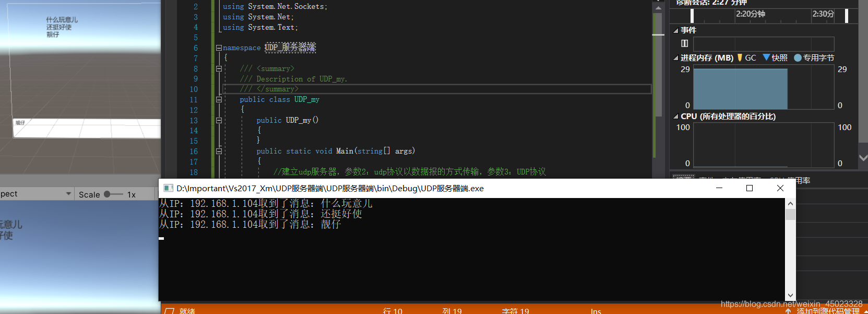
Task: Click console line ending in 什么玩意儿
Action: pyautogui.click(x=266, y=203)
